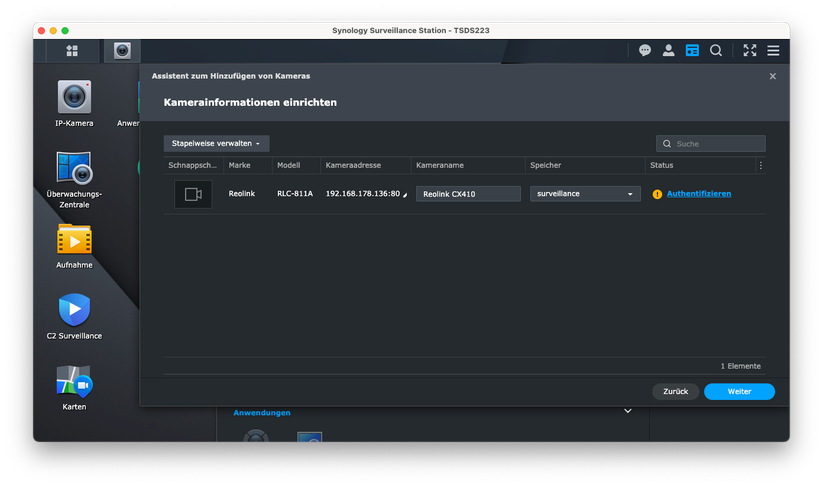Open column options three-dot menu
823x485 pixels.
click(761, 165)
